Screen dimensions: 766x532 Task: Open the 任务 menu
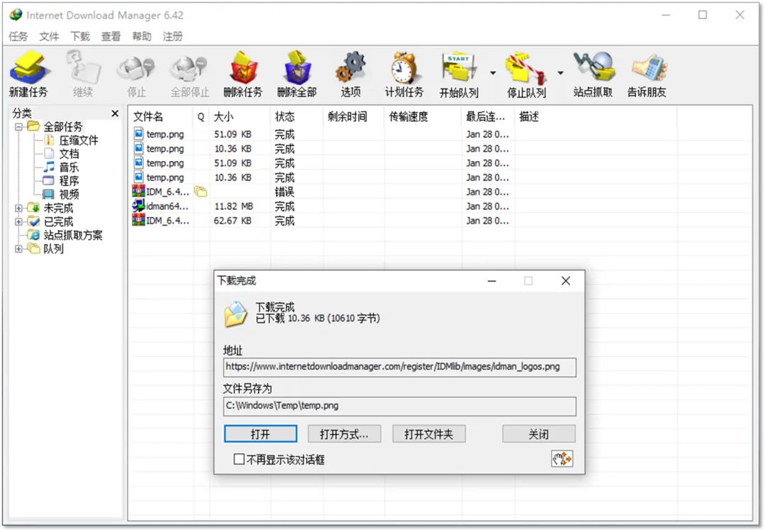(x=18, y=37)
